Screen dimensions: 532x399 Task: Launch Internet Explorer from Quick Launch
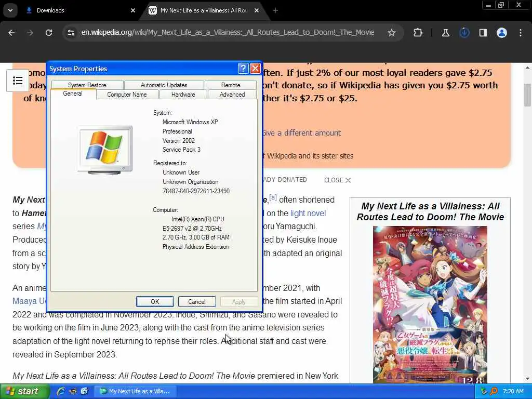61,391
